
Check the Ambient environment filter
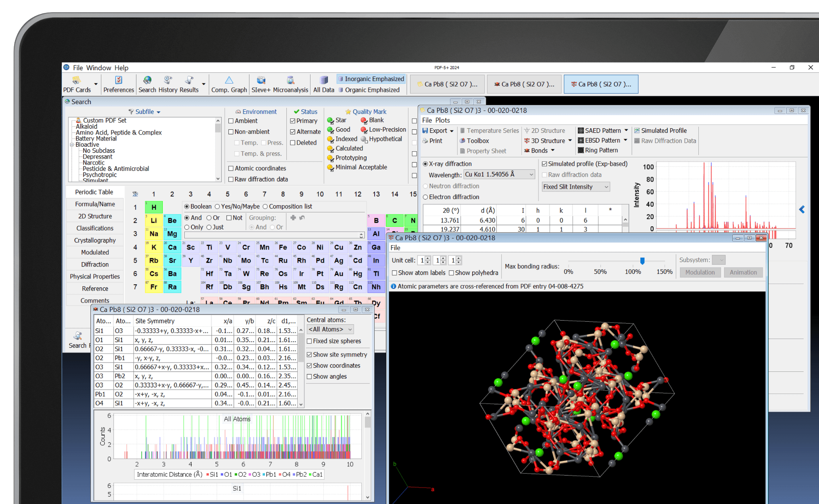click(x=231, y=121)
